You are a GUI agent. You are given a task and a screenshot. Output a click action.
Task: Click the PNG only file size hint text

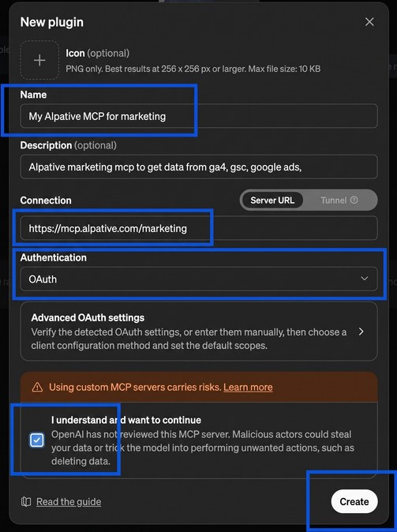click(193, 69)
